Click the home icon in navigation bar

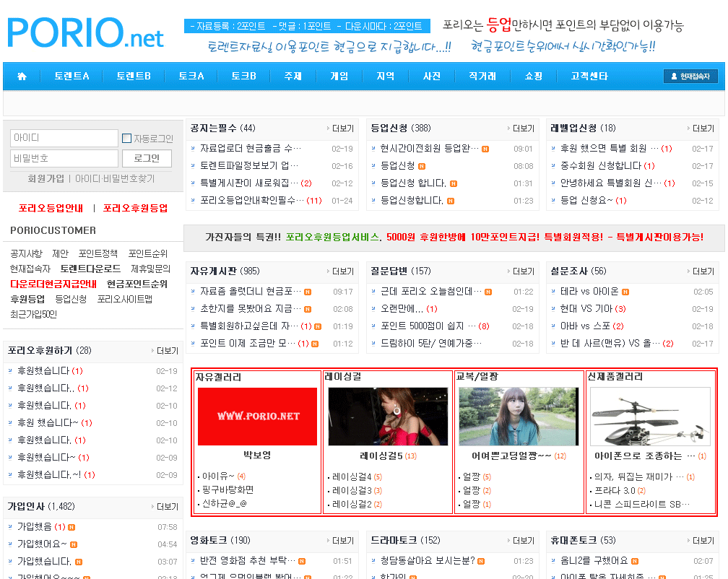coord(22,77)
